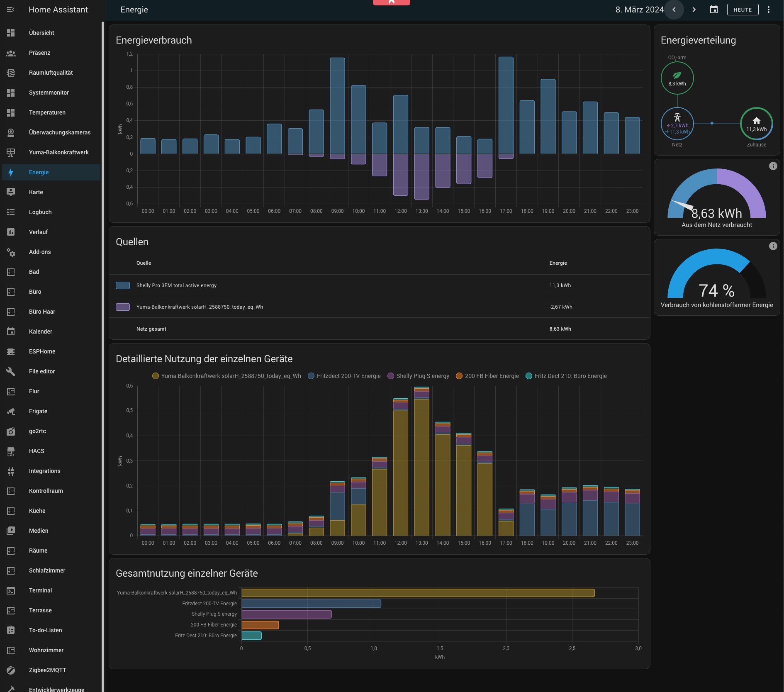
Task: Open Yuma-Balkonkraftwerk in the sidebar
Action: [x=58, y=152]
